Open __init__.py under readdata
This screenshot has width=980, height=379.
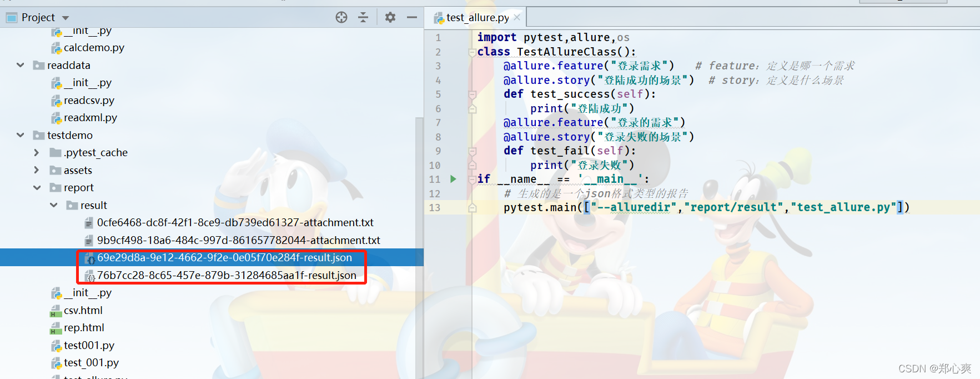point(88,83)
